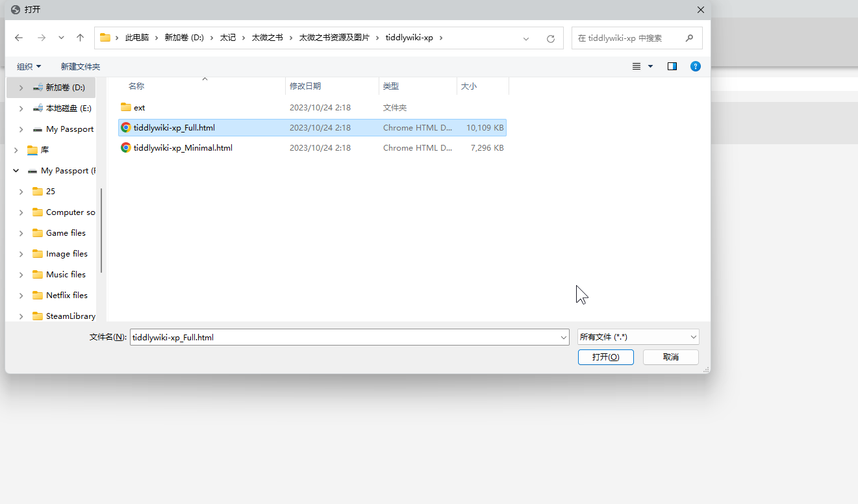Expand 新加卷 (D:) tree node
Image resolution: width=858 pixels, height=504 pixels.
[21, 88]
